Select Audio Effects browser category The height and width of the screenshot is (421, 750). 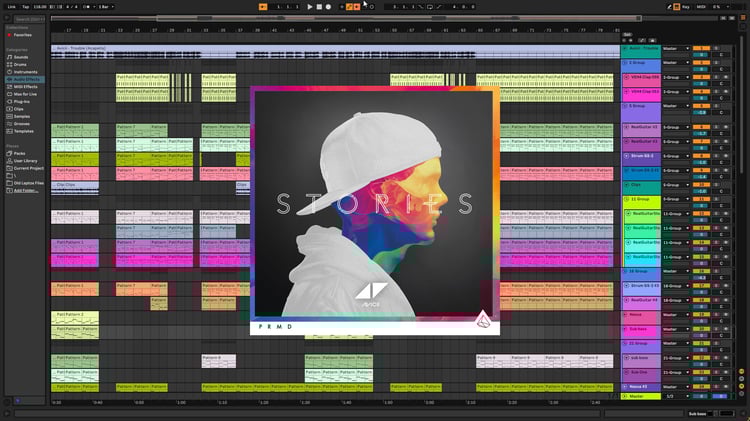(24, 79)
